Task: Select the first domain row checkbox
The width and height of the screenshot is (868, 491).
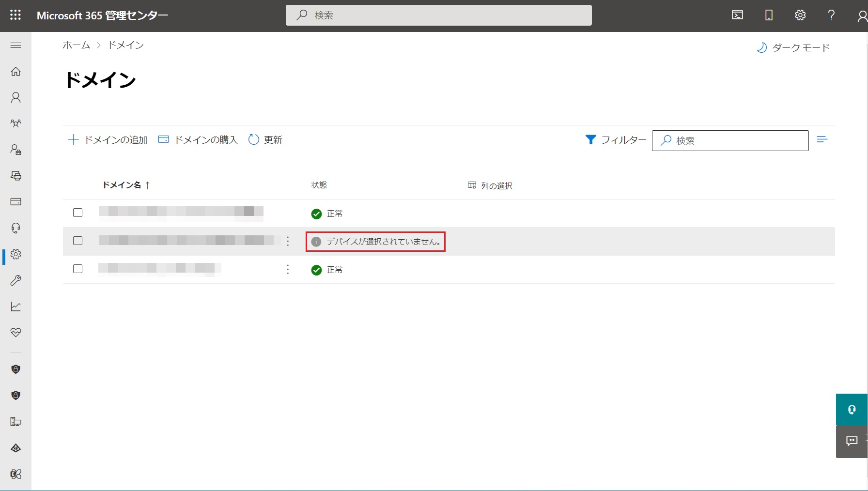Action: pyautogui.click(x=77, y=213)
